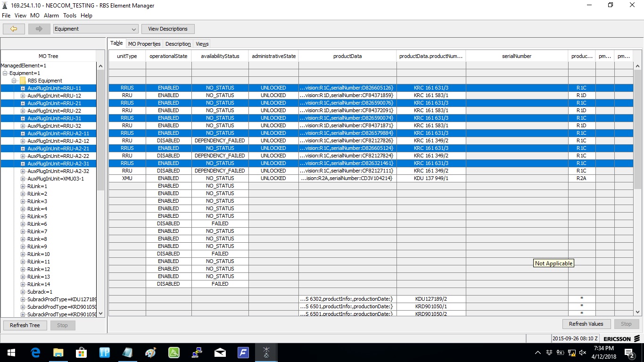Open the Tools menu
This screenshot has width=644, height=362.
click(x=70, y=16)
